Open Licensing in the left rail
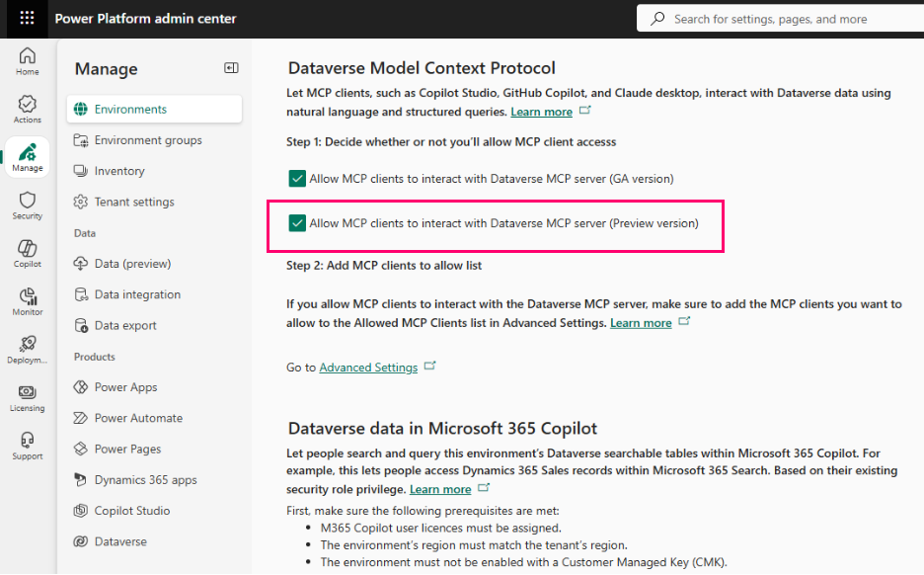The image size is (924, 575). click(x=27, y=398)
